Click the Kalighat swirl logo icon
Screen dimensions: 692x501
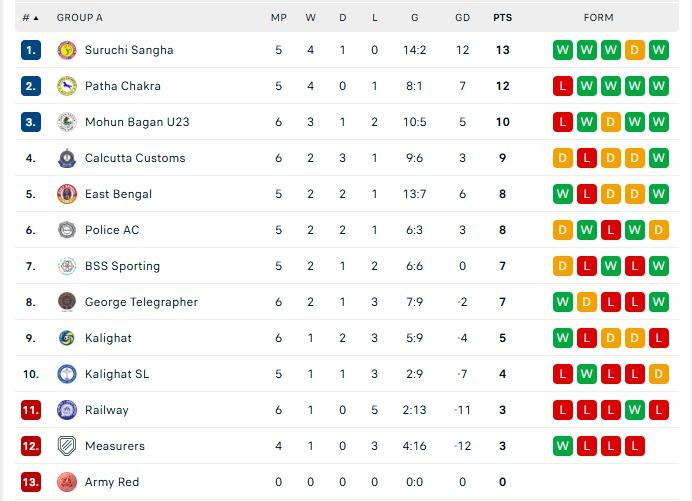point(67,338)
